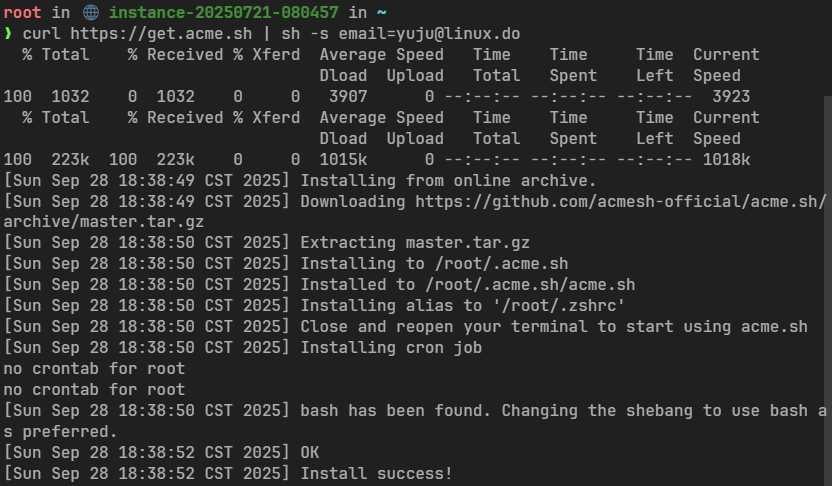
Task: Click the green prompt arrow symbol
Action: (x=8, y=33)
